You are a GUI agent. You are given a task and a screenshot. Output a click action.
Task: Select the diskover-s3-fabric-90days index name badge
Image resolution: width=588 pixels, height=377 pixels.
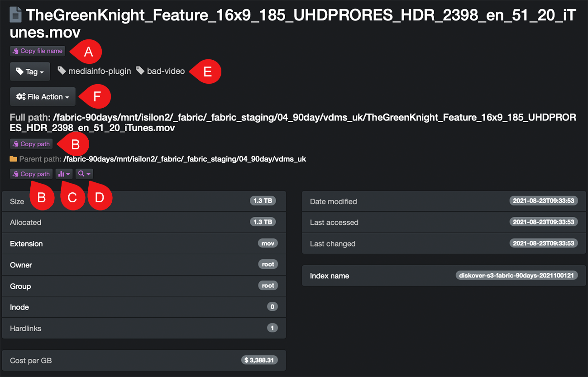[516, 275]
